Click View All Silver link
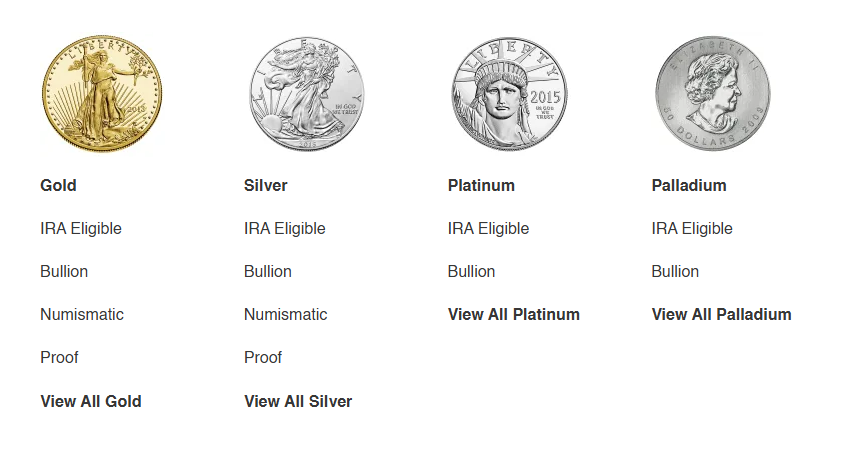Image resolution: width=843 pixels, height=451 pixels. click(x=298, y=402)
